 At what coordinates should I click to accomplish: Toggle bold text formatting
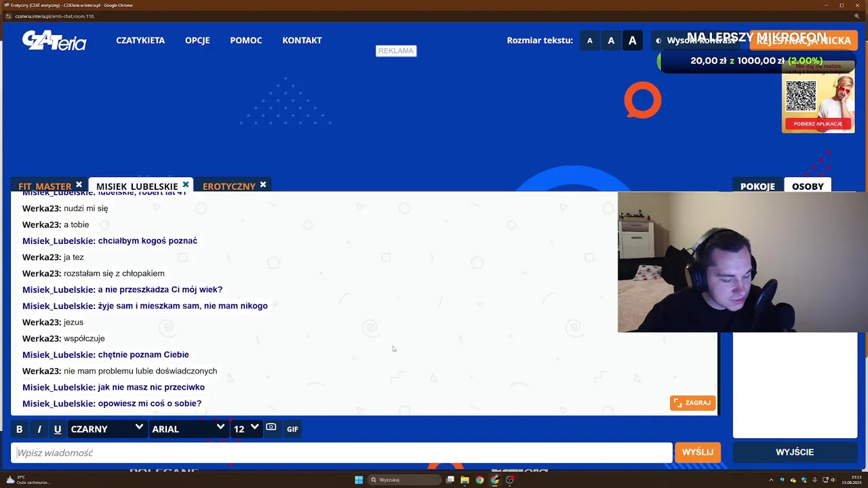[19, 429]
